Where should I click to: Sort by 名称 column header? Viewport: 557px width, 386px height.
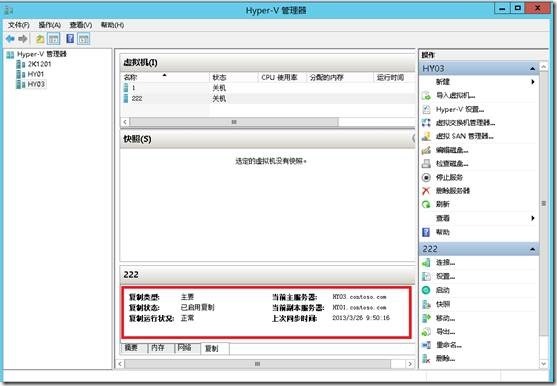point(165,77)
